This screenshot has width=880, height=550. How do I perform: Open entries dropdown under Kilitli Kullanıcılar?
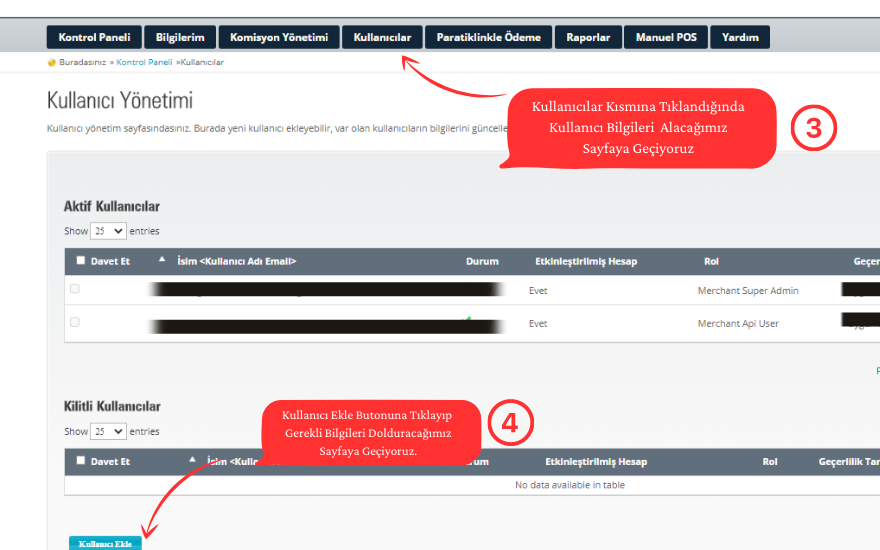[108, 432]
